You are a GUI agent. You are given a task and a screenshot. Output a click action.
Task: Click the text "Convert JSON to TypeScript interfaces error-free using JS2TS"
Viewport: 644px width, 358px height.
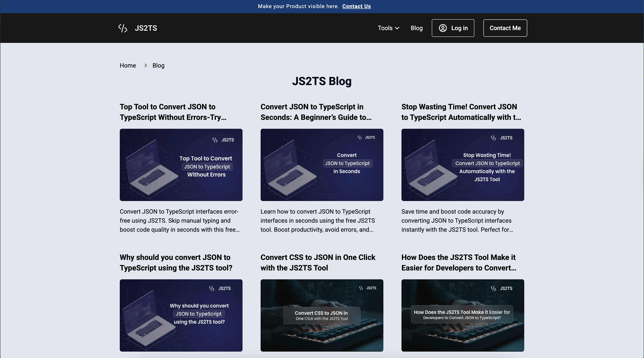coord(179,216)
